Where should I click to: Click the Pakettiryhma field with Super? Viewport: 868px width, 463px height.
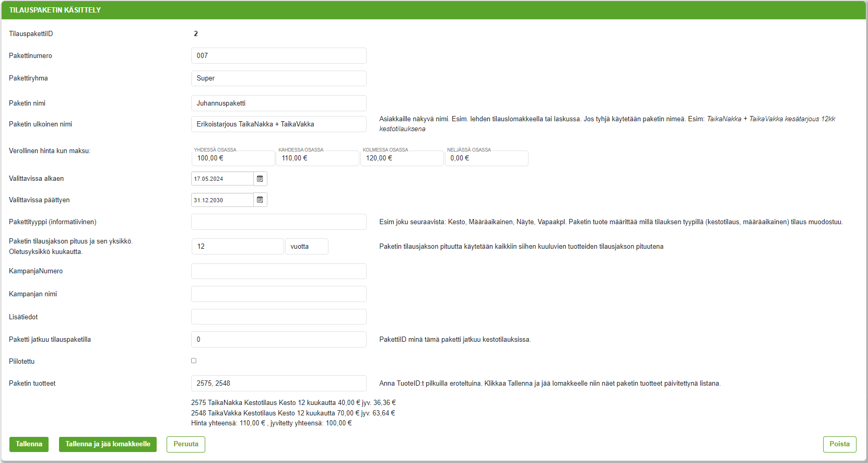279,78
